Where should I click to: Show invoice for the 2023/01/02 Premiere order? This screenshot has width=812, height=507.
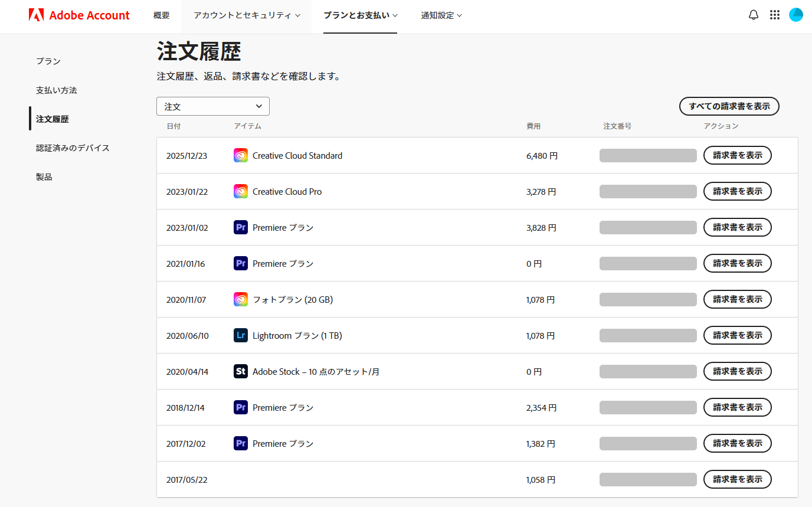coord(738,227)
